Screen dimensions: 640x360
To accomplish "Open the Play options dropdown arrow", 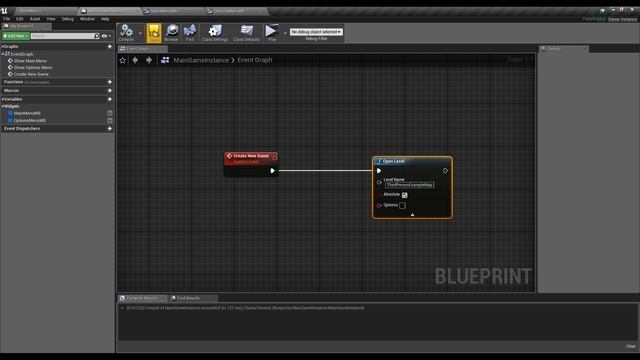I will coord(285,33).
